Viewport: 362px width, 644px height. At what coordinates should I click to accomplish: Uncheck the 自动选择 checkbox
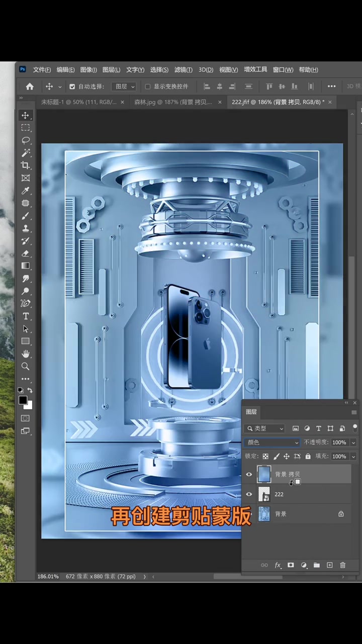tap(72, 87)
